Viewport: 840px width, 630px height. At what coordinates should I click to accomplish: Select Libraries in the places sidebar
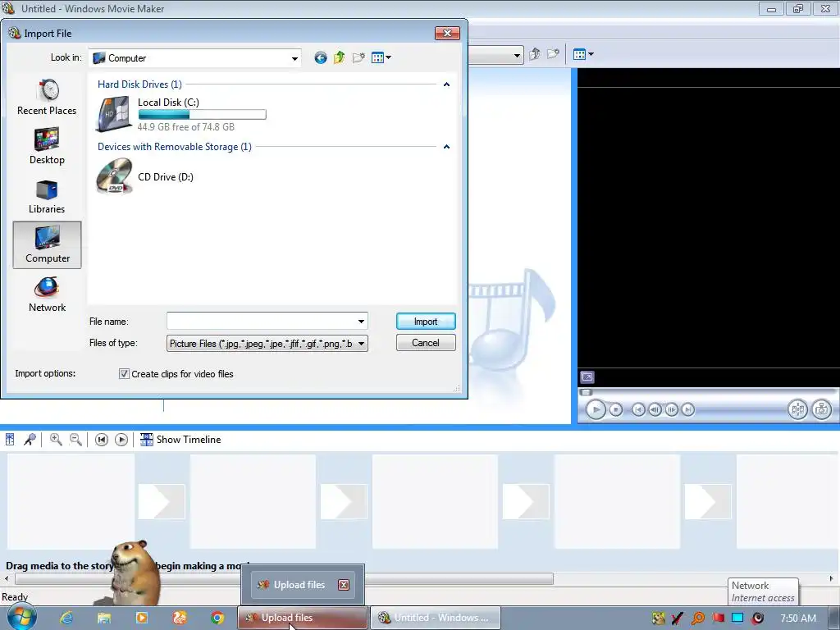[47, 196]
